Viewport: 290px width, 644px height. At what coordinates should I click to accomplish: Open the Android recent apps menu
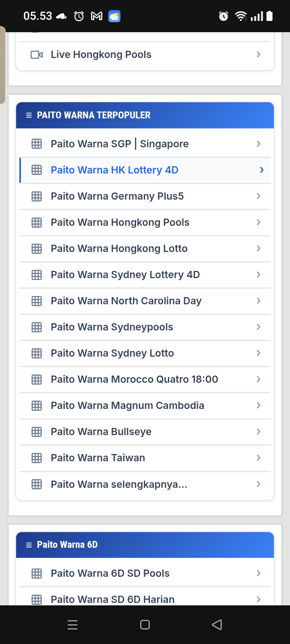72,625
